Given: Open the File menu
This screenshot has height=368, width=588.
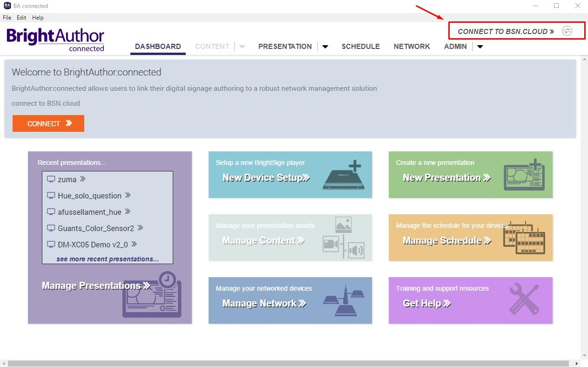Looking at the screenshot, I should (7, 18).
